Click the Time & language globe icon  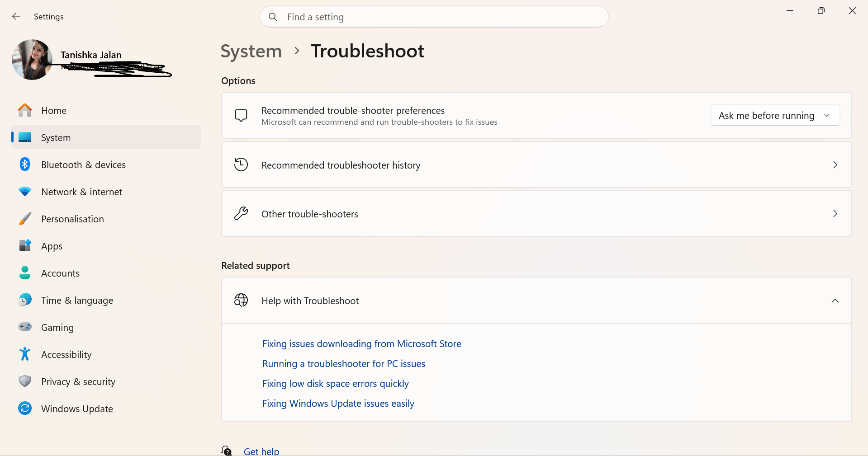25,300
